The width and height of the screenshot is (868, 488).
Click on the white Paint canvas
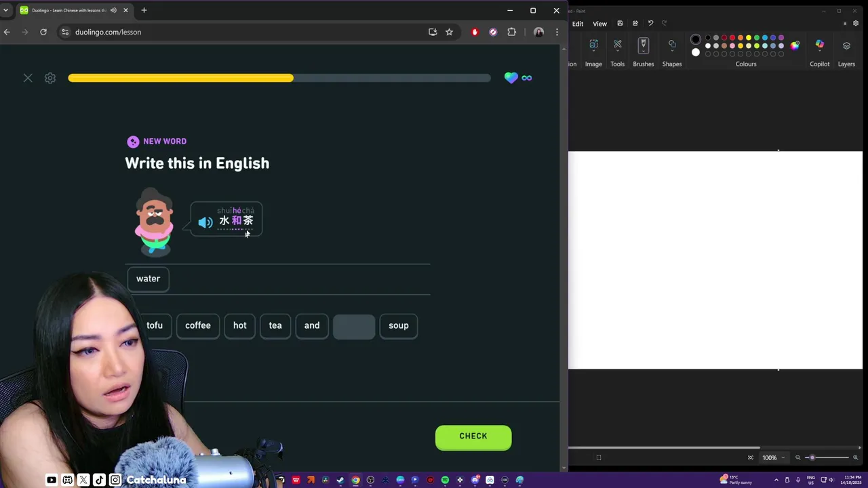(x=715, y=260)
